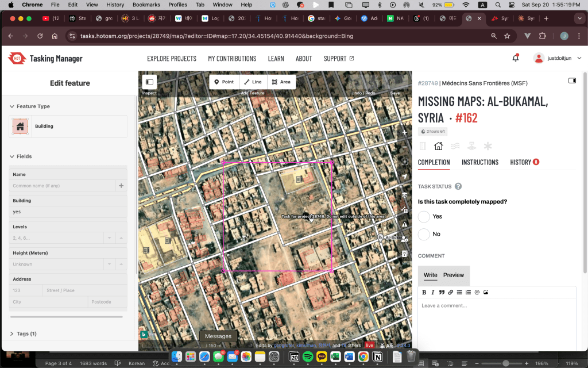Select No for task completely mapped
The width and height of the screenshot is (588, 368).
[424, 234]
